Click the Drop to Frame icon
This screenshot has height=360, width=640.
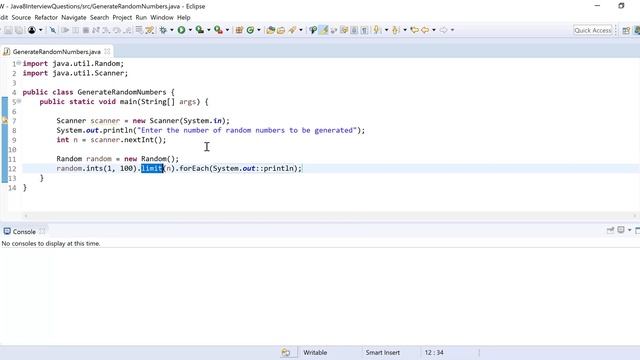[139, 30]
